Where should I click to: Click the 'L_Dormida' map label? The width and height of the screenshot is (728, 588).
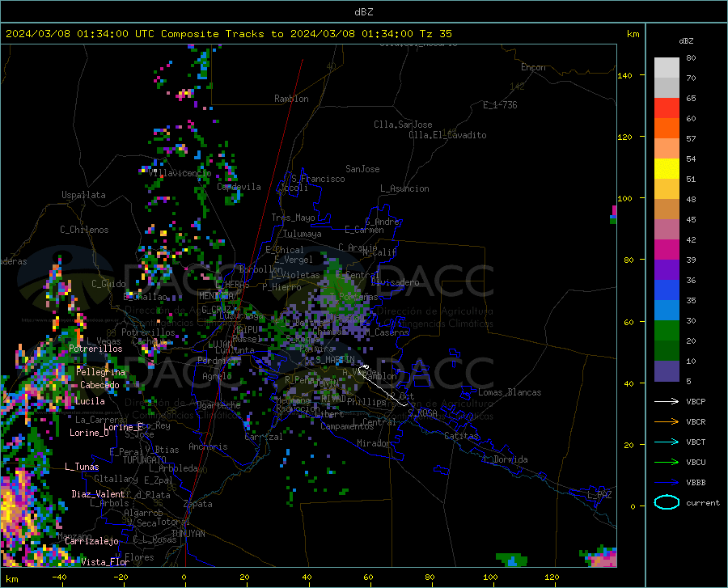[505, 459]
